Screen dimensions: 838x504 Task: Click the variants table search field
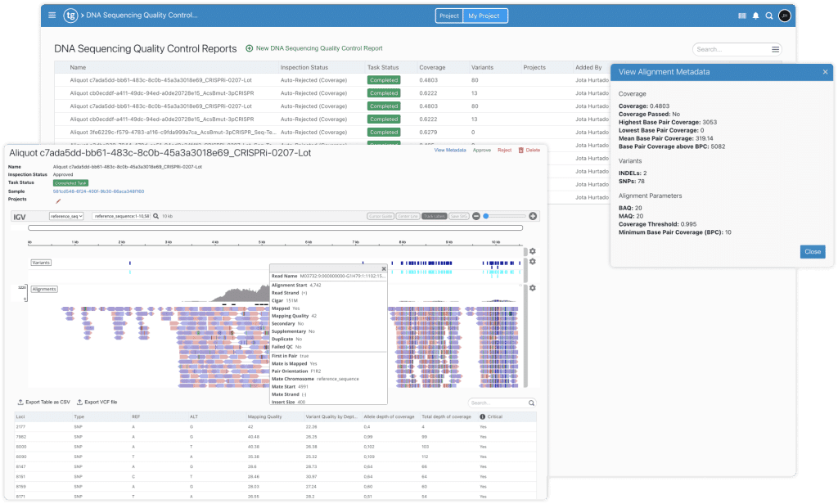(499, 403)
